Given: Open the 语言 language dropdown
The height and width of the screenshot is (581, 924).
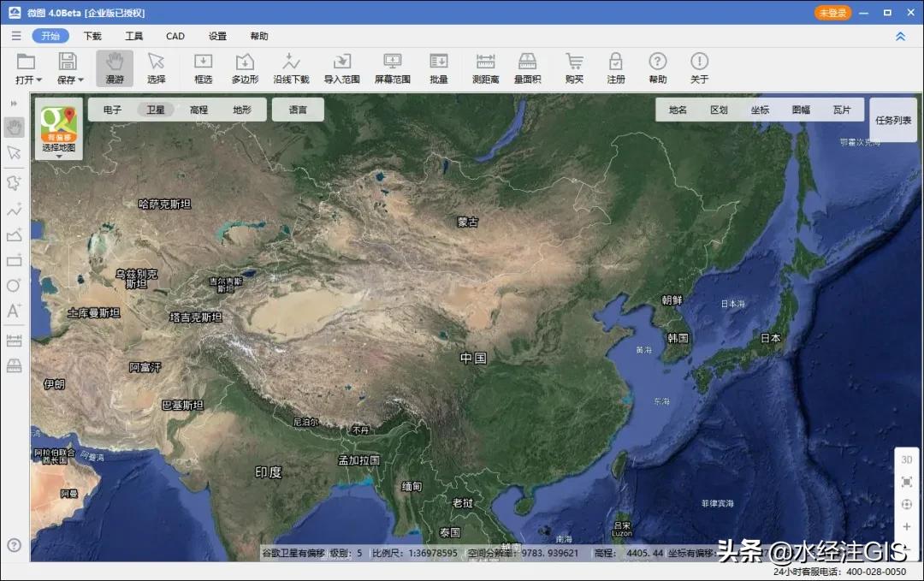Looking at the screenshot, I should (298, 110).
